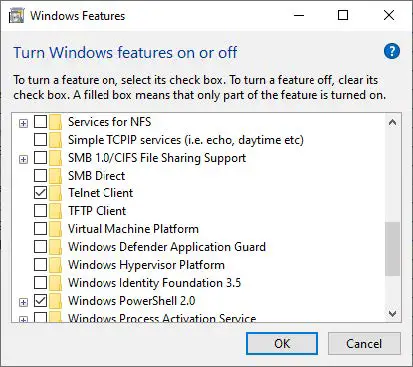
Task: Select the Windows Hypervisor Platform label
Action: coord(146,265)
